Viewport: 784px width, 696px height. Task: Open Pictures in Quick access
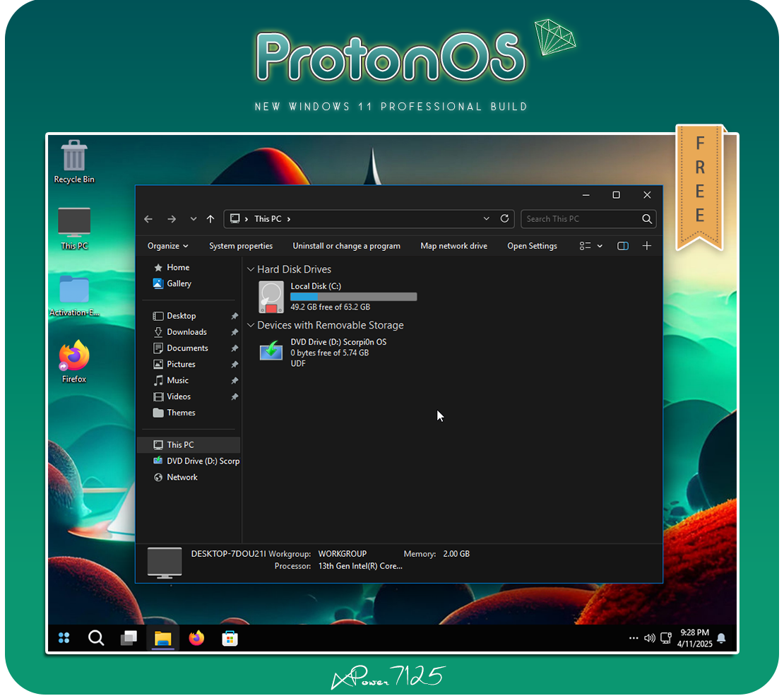[174, 365]
